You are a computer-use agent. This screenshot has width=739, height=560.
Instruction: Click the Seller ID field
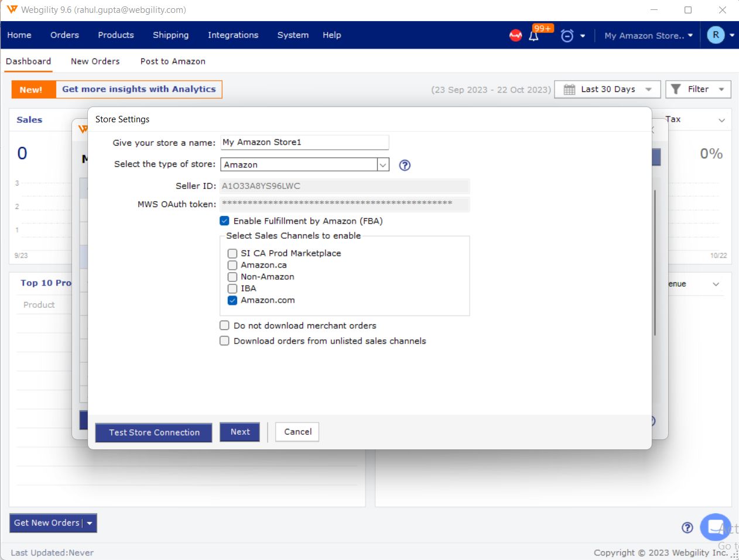tap(345, 186)
